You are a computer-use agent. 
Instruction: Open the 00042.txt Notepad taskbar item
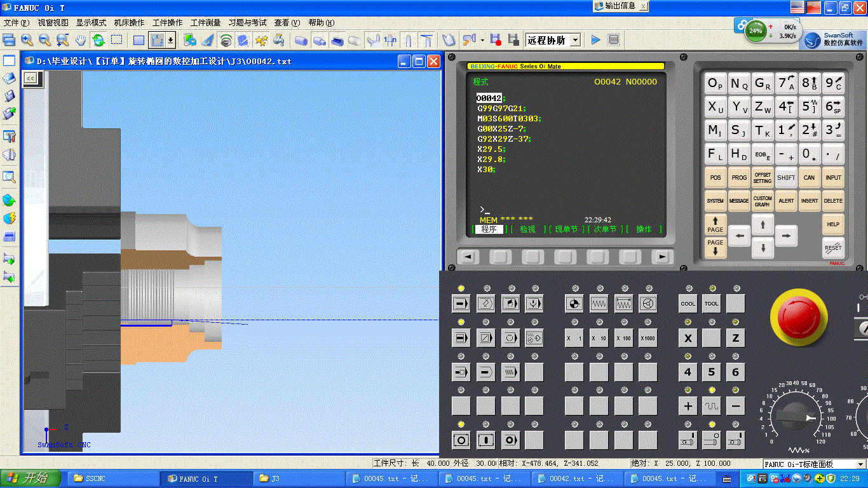pyautogui.click(x=577, y=478)
